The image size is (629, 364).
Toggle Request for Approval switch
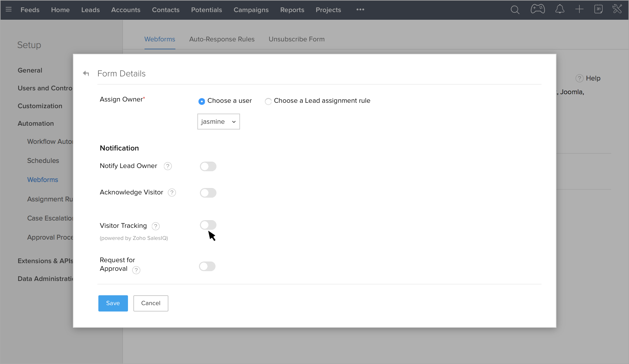click(x=207, y=266)
